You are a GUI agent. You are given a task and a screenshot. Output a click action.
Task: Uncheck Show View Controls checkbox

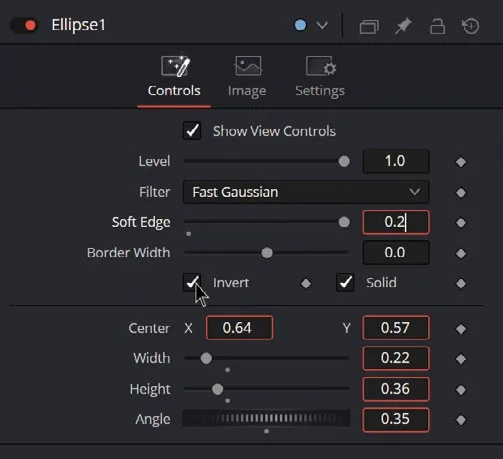[x=192, y=131]
